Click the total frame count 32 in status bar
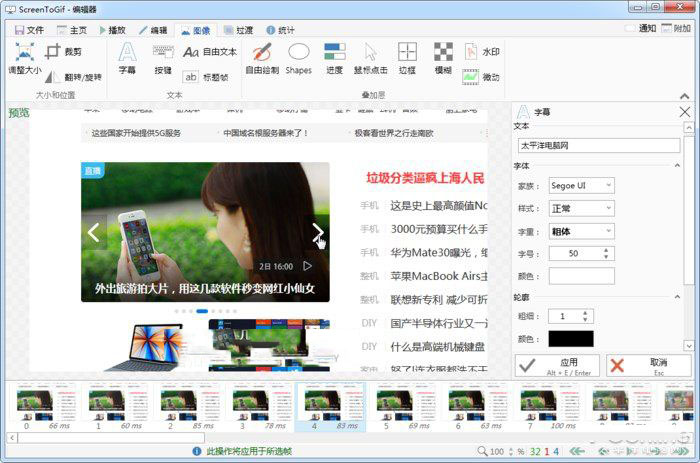The image size is (700, 463). click(x=535, y=451)
